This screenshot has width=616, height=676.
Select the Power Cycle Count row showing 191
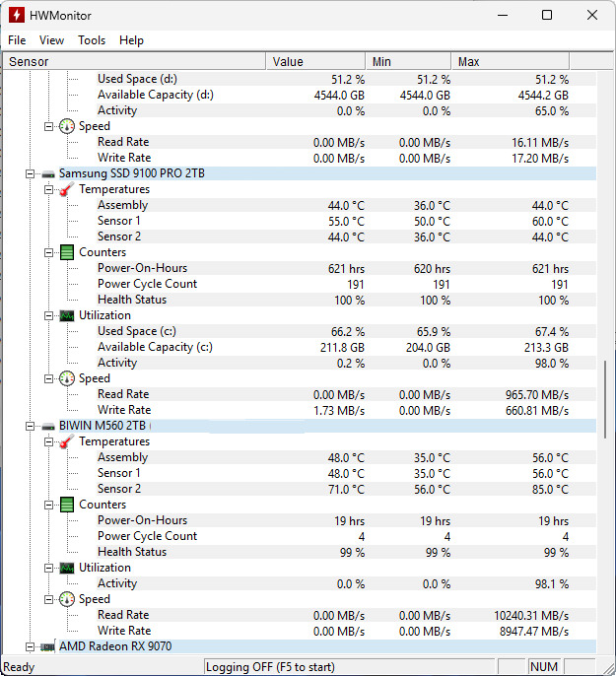300,284
